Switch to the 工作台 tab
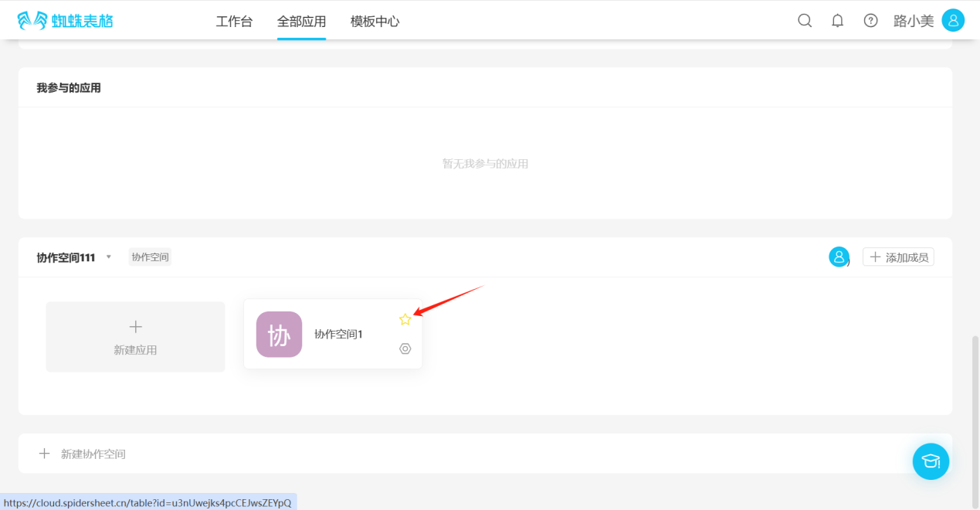This screenshot has height=510, width=980. click(234, 21)
